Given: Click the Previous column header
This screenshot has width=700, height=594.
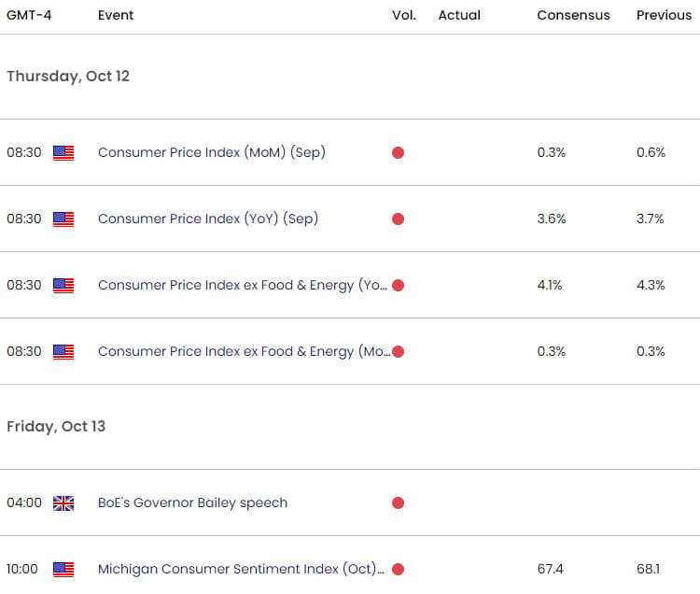Looking at the screenshot, I should coord(664,15).
